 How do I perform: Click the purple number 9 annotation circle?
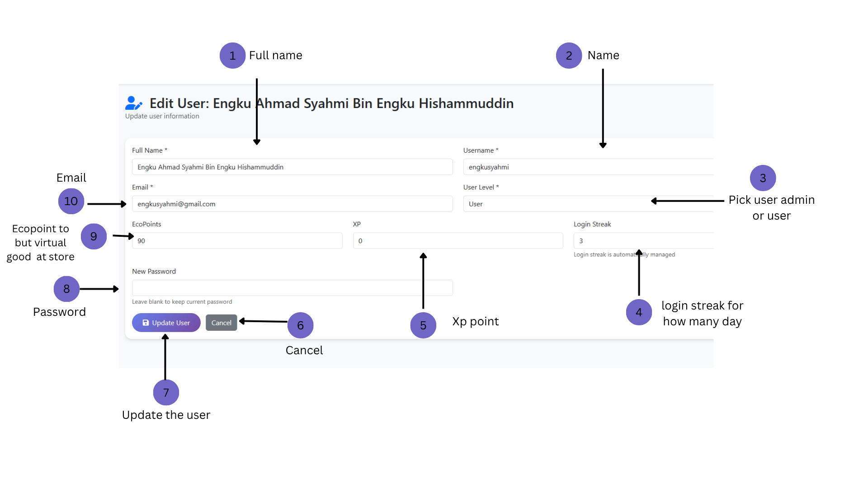click(94, 236)
